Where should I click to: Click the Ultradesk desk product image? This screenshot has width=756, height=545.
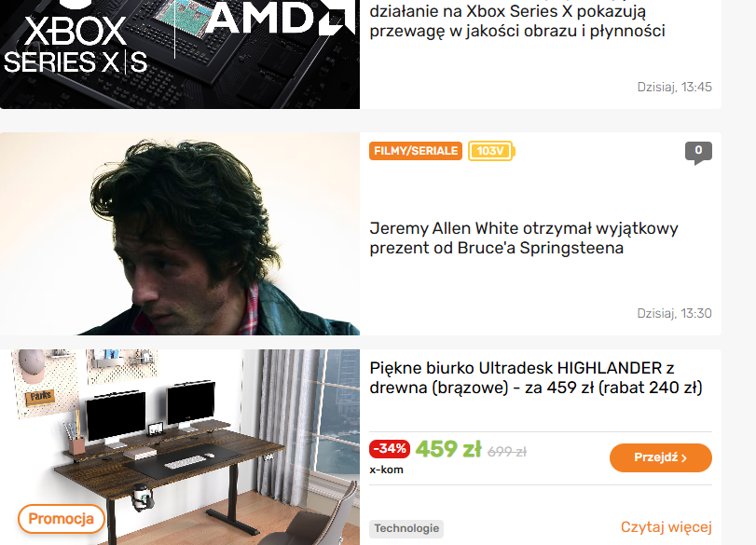point(180,447)
